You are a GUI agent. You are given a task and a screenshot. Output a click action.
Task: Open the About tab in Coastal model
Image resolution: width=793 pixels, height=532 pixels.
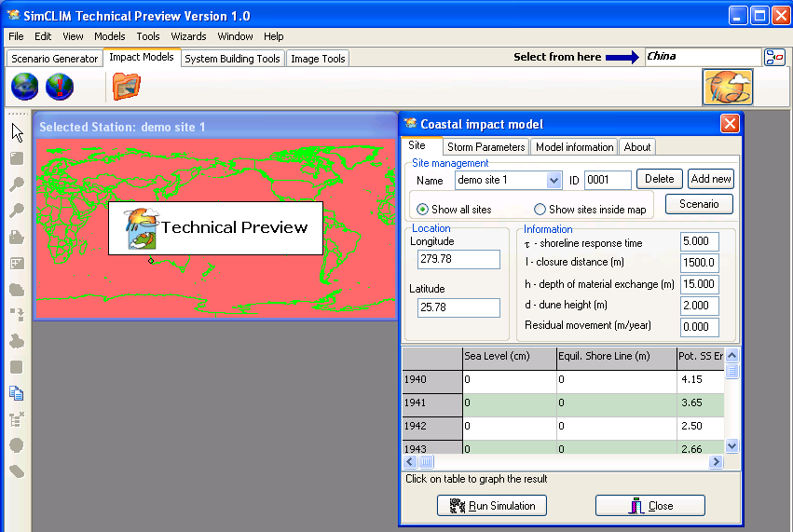[x=637, y=147]
